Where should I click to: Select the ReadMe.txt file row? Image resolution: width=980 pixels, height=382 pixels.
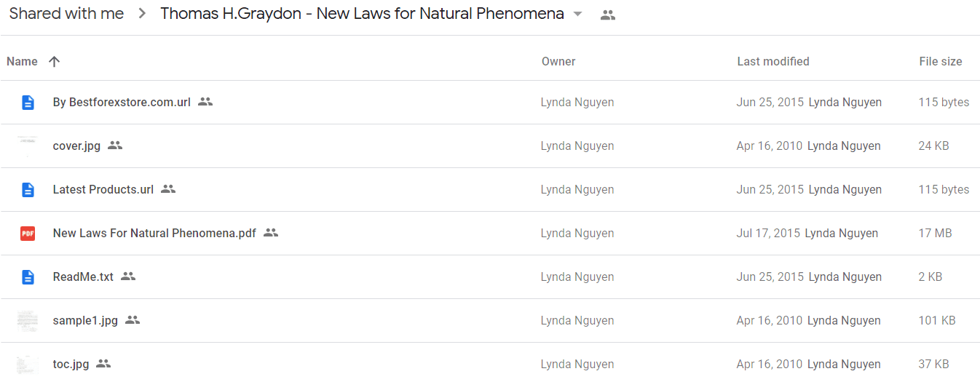coord(490,277)
